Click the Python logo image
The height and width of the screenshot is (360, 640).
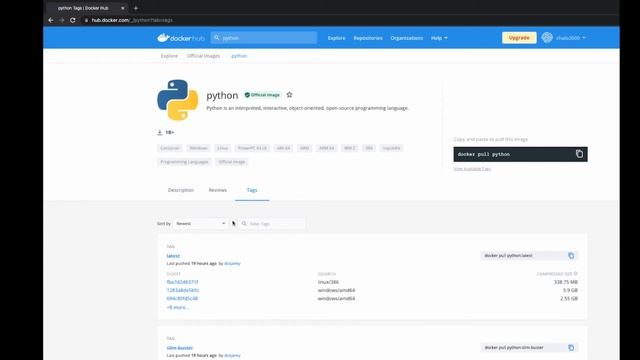click(x=178, y=100)
